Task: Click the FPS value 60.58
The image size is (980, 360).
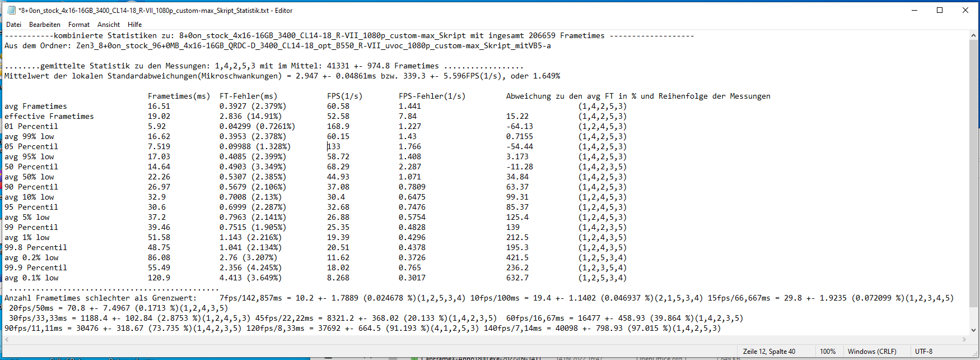Action: 338,107
